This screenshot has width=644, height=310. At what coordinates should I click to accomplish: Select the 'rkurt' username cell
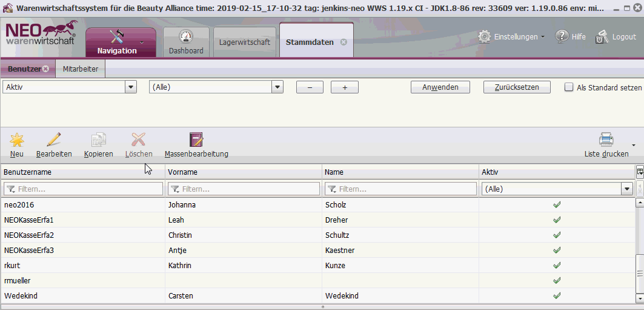click(83, 265)
